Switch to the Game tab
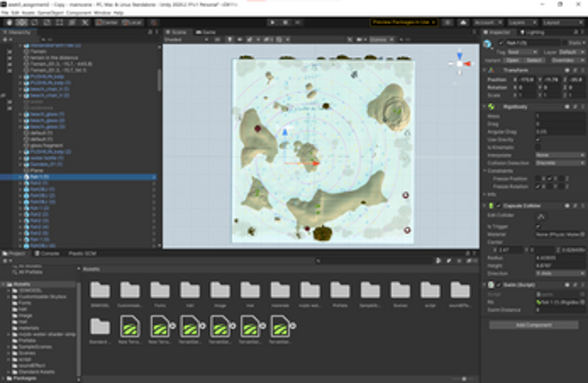Screen dimensions: 588x383 pos(206,32)
